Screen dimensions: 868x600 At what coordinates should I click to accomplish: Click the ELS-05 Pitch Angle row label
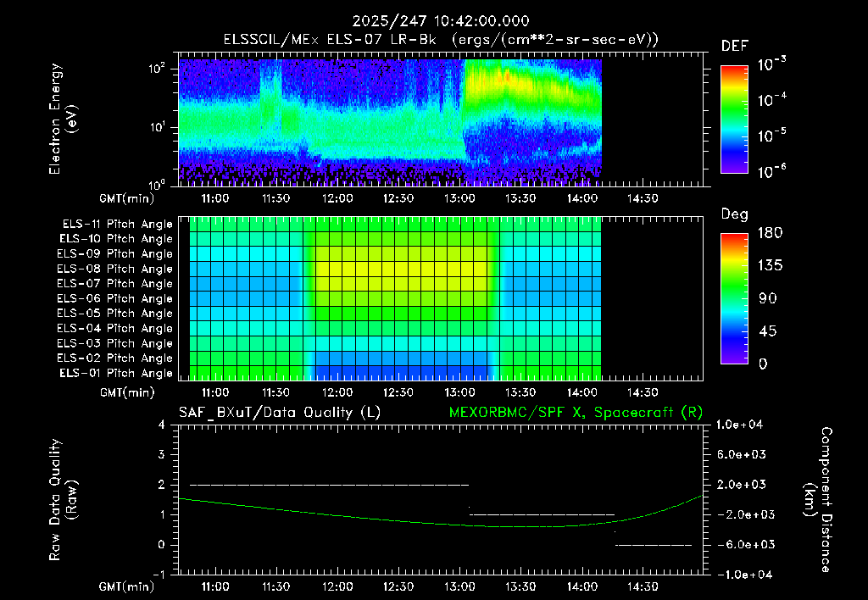tap(115, 314)
